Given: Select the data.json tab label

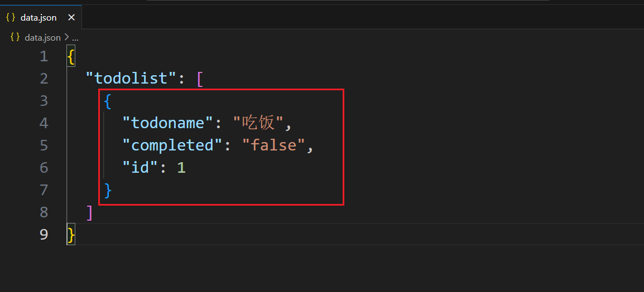Looking at the screenshot, I should click(x=39, y=18).
